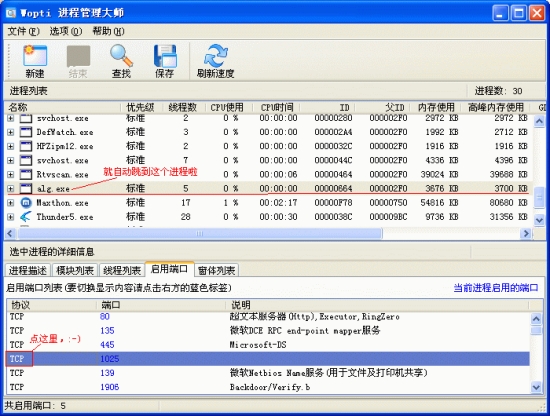Screen dimensions: 550x416
Task: Select the Backdoor/Verify.b port 1906 row
Action: (268, 387)
